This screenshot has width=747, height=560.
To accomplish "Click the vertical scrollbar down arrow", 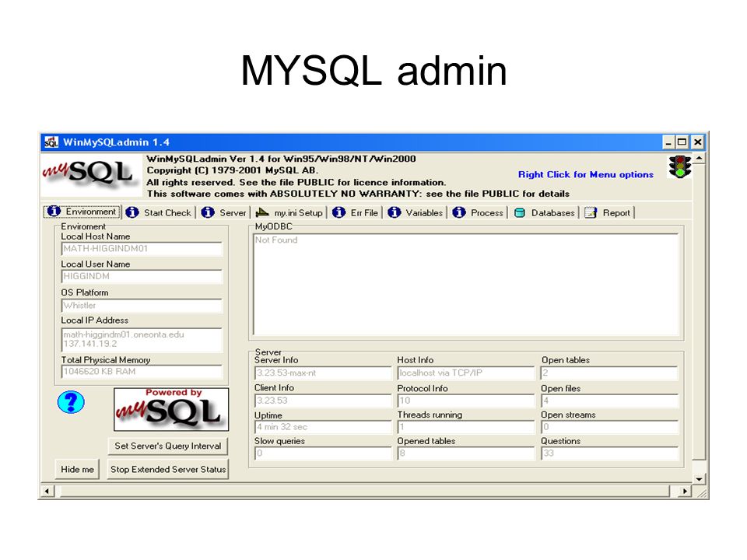I will coord(699,479).
